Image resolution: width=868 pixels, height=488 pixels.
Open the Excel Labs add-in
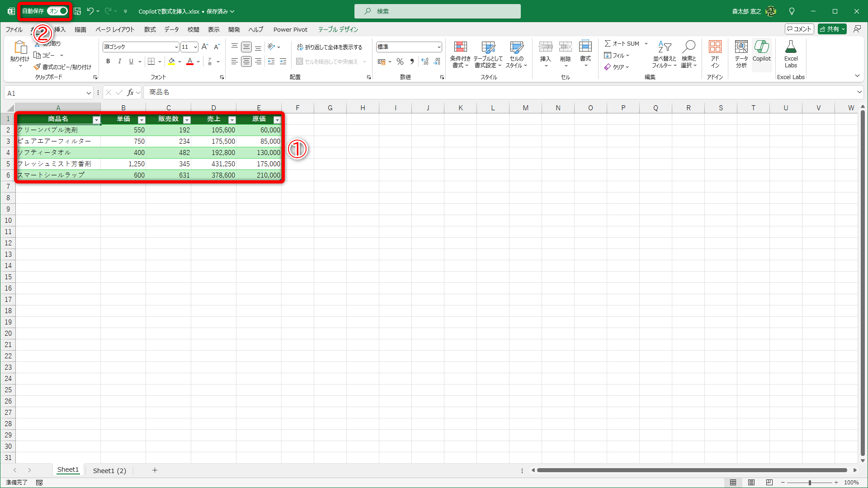click(x=791, y=51)
